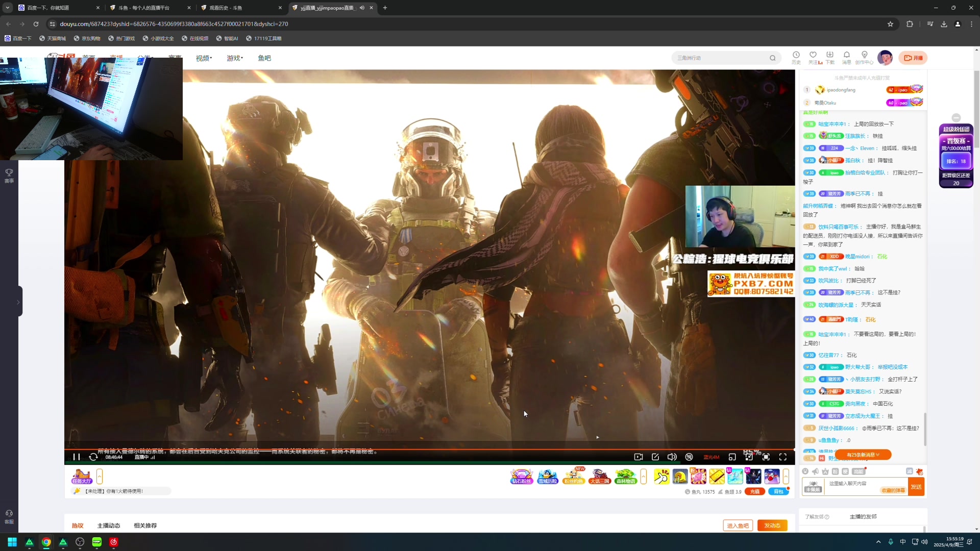This screenshot has height=551, width=980.
Task: Select the red airplane gift icon
Action: [772, 477]
